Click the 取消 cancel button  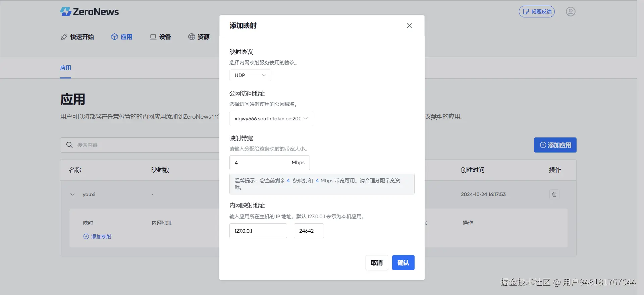(377, 263)
